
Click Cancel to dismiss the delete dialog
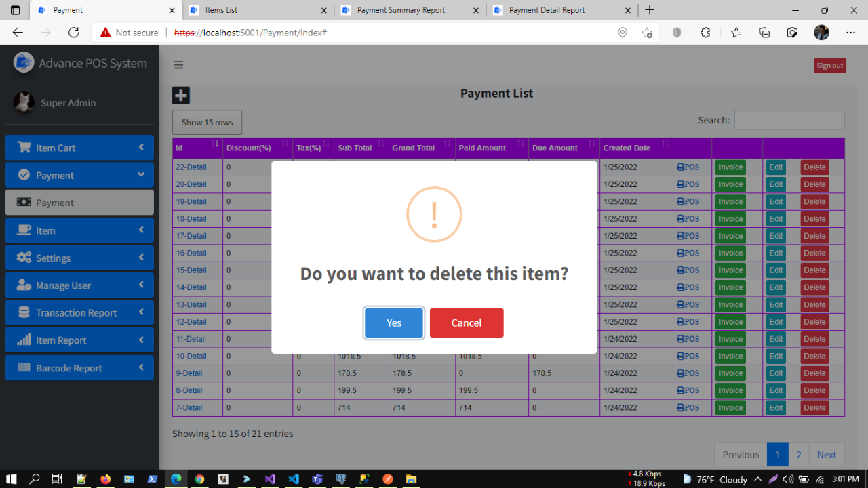467,323
